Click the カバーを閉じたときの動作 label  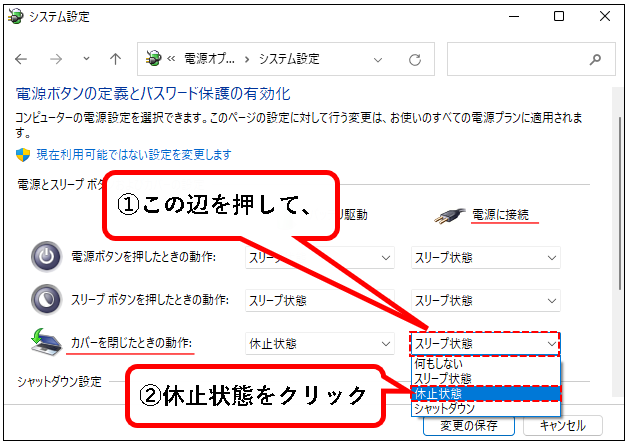[x=132, y=343]
